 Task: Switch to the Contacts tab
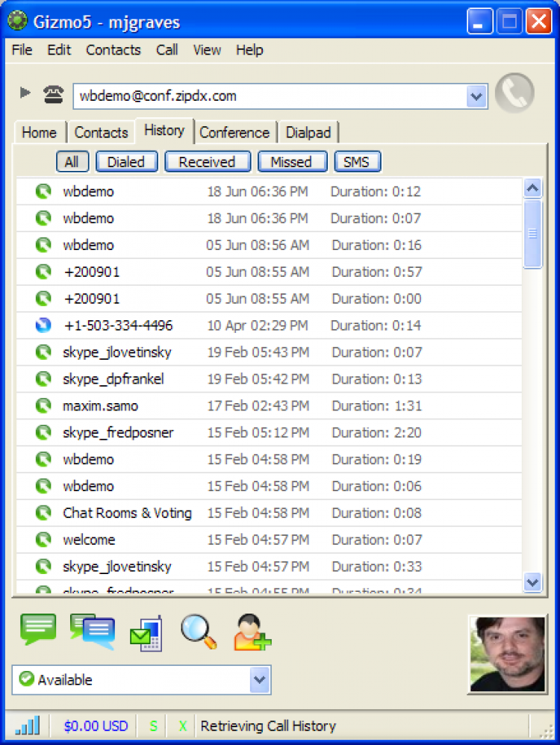102,133
